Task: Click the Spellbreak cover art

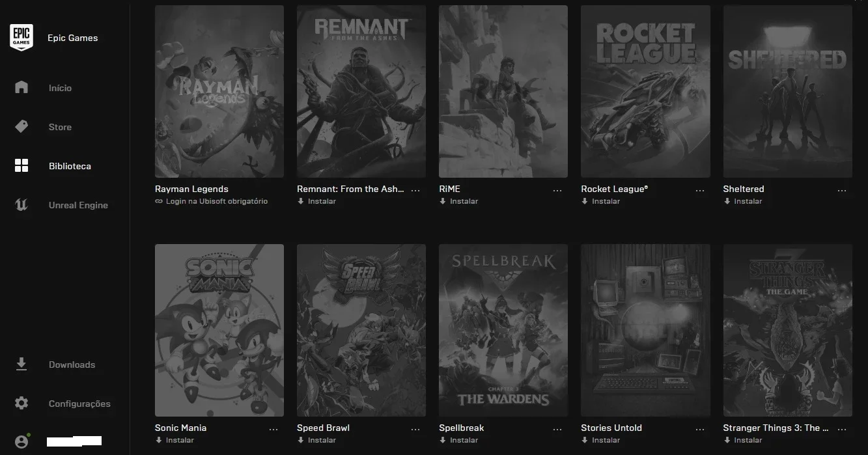Action: (503, 330)
